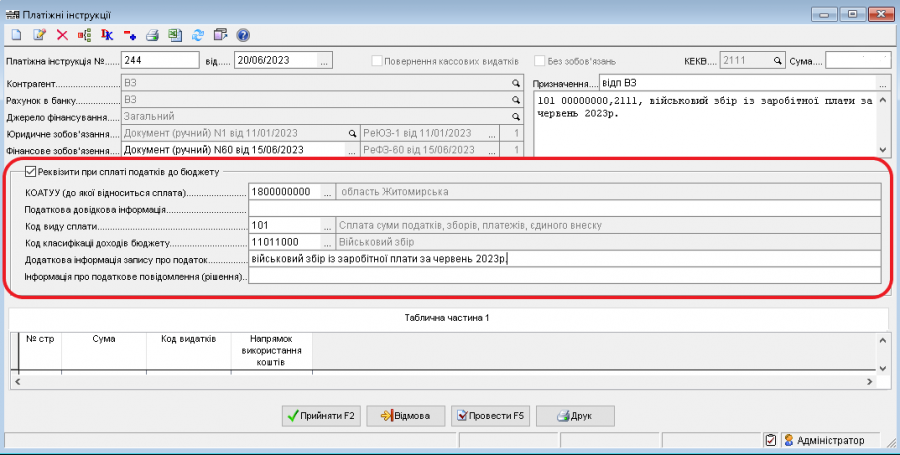The image size is (900, 455).
Task: Click the edit document pencil icon
Action: (x=40, y=35)
